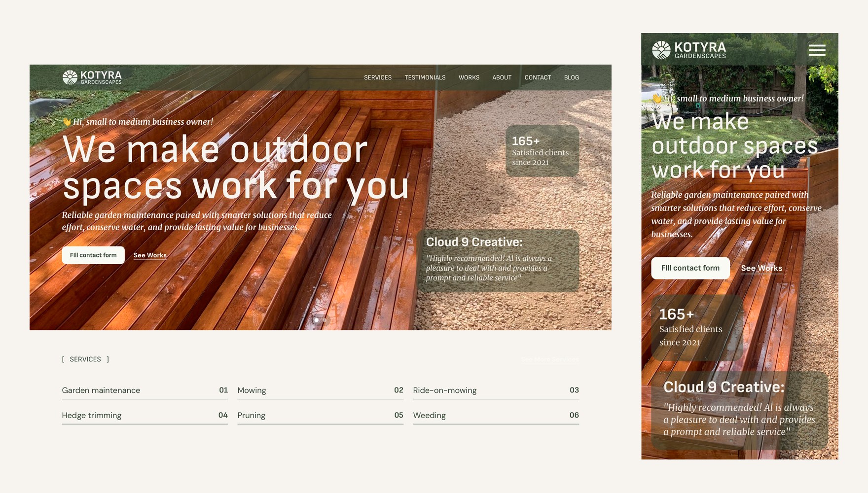Open the Garden maintenance service row
This screenshot has height=493, width=868.
[145, 390]
